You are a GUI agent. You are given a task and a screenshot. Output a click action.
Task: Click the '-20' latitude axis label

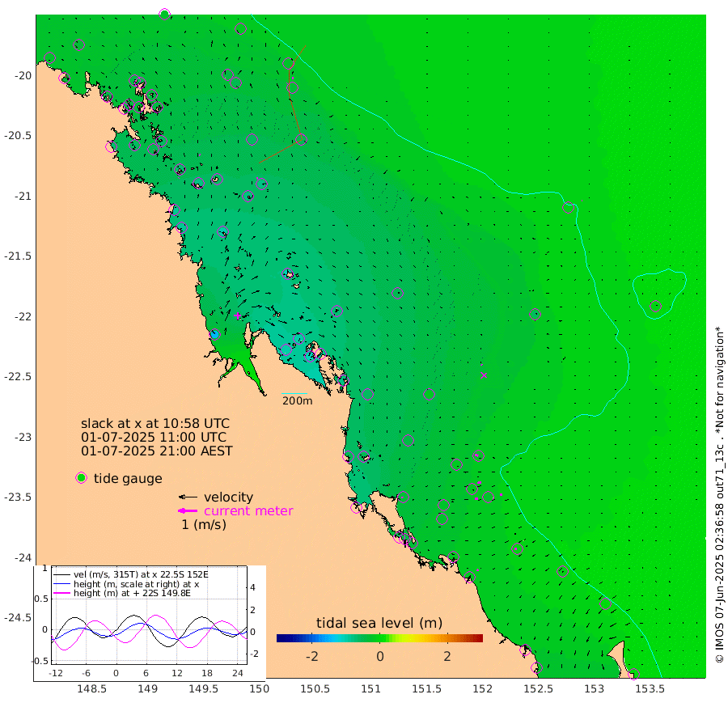tap(23, 75)
